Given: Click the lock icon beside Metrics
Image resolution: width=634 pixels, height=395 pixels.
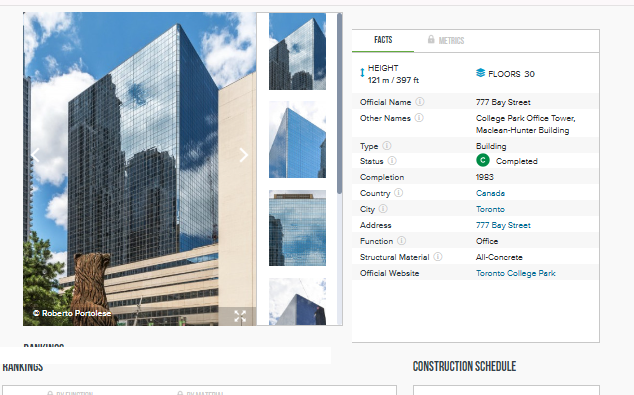Looking at the screenshot, I should tap(431, 39).
